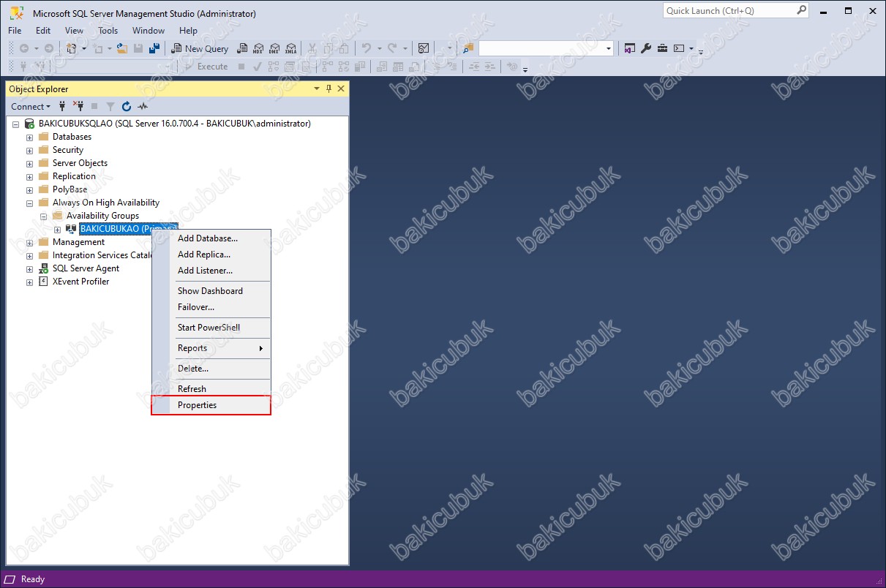
Task: Click the Save All toolbar icon
Action: click(154, 48)
